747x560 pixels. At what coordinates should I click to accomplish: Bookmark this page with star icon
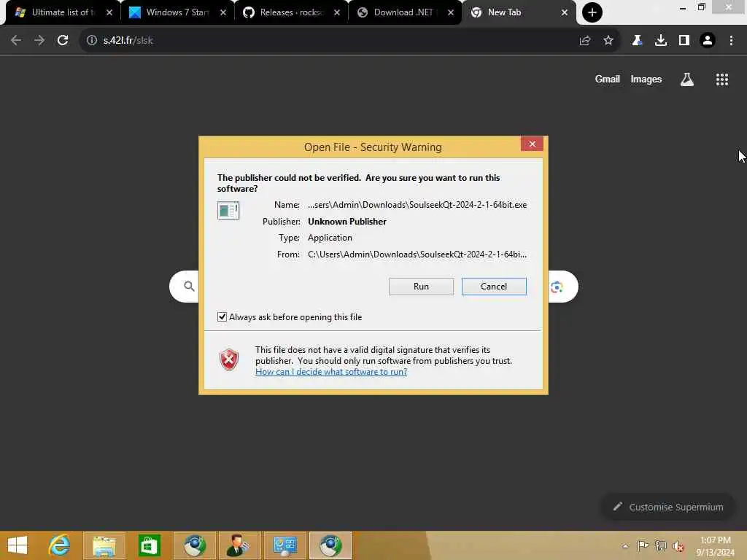tap(608, 41)
